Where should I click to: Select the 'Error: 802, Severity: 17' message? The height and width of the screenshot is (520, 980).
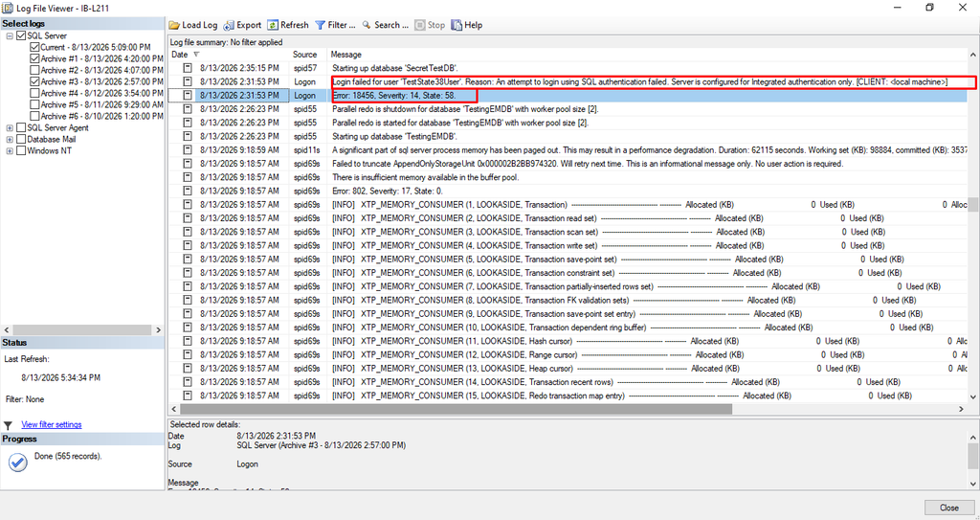pos(387,192)
